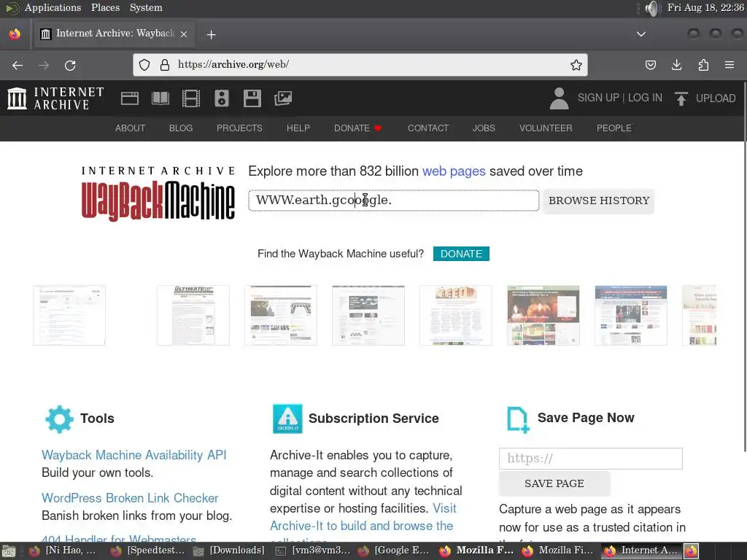This screenshot has height=560, width=747.
Task: Click the SIGN UP link
Action: (x=598, y=98)
